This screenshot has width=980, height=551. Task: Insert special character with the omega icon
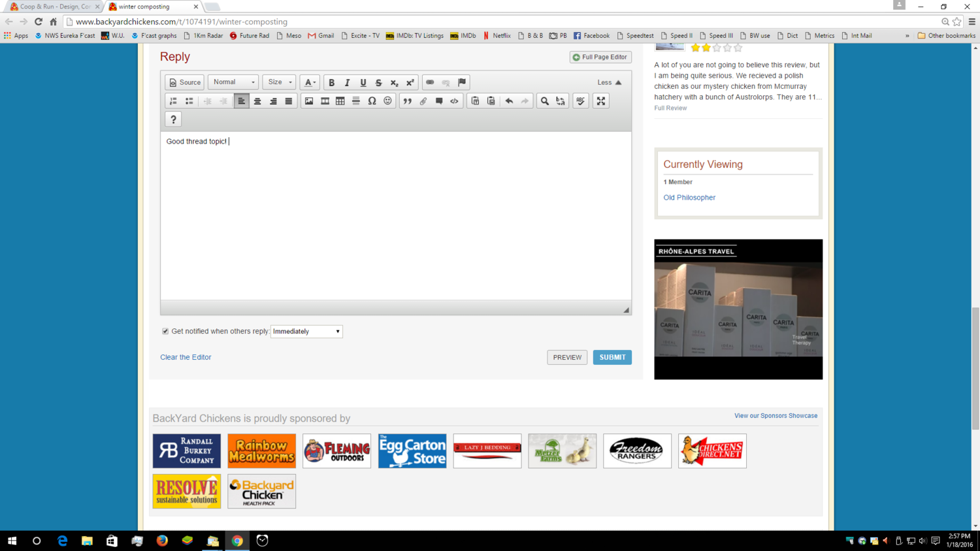click(372, 101)
